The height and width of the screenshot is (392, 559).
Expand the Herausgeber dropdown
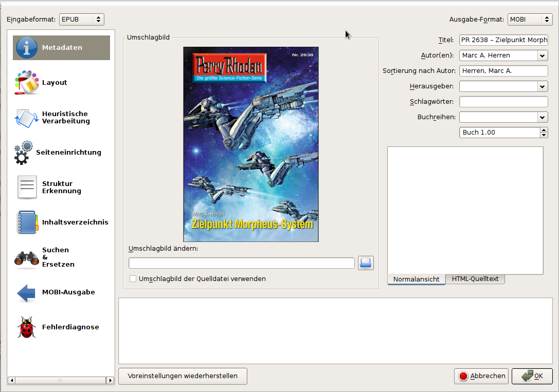pyautogui.click(x=542, y=86)
